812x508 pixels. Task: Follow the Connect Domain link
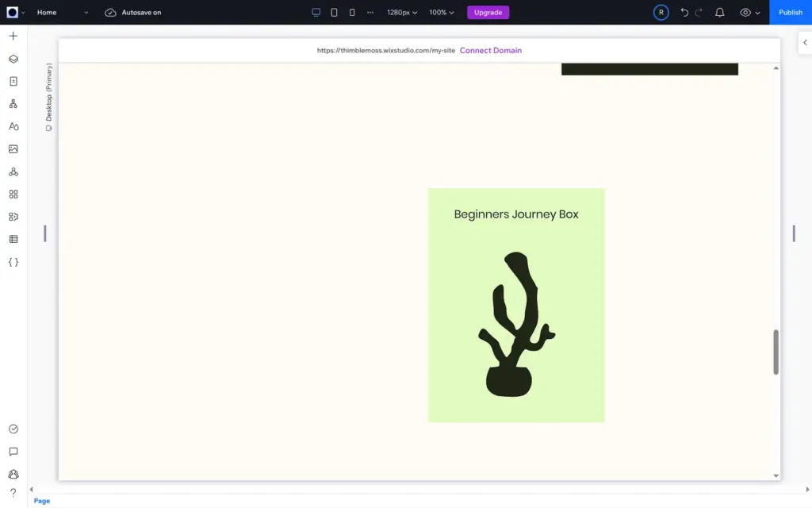click(x=490, y=50)
